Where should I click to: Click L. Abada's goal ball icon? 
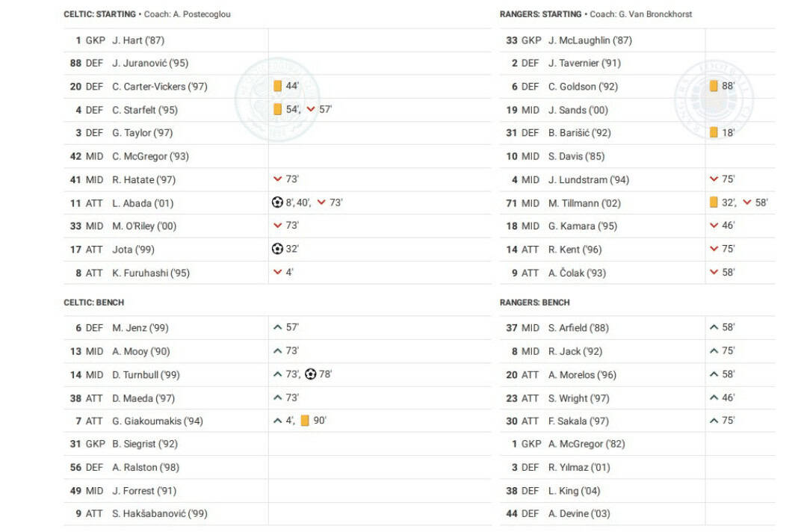coord(277,202)
